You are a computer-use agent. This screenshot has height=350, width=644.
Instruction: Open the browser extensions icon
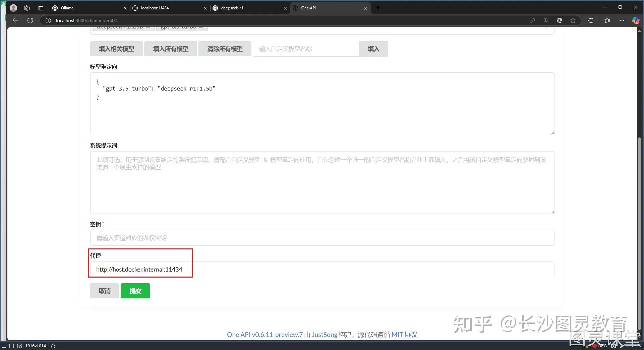tap(590, 20)
